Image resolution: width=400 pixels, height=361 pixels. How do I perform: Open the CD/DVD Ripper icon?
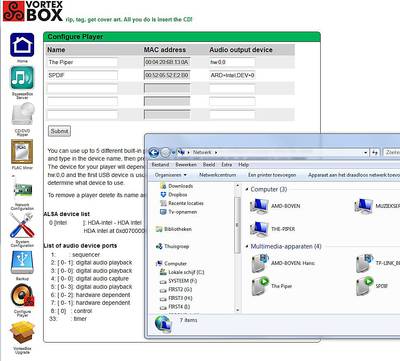pos(23,114)
